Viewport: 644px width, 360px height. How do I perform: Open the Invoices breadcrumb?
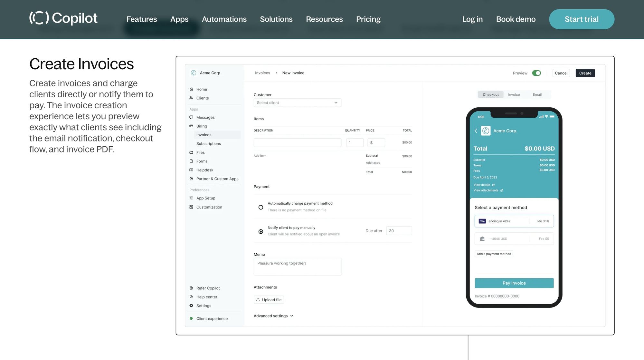262,73
